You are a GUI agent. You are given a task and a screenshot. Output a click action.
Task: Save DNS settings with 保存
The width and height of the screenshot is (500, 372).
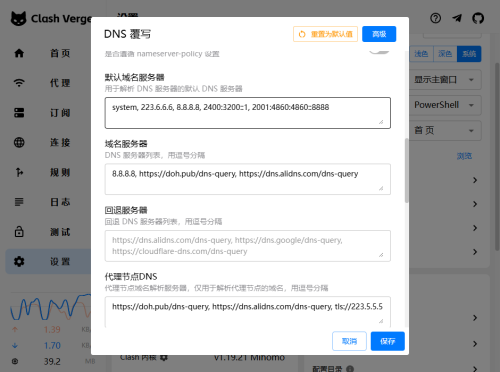[388, 341]
